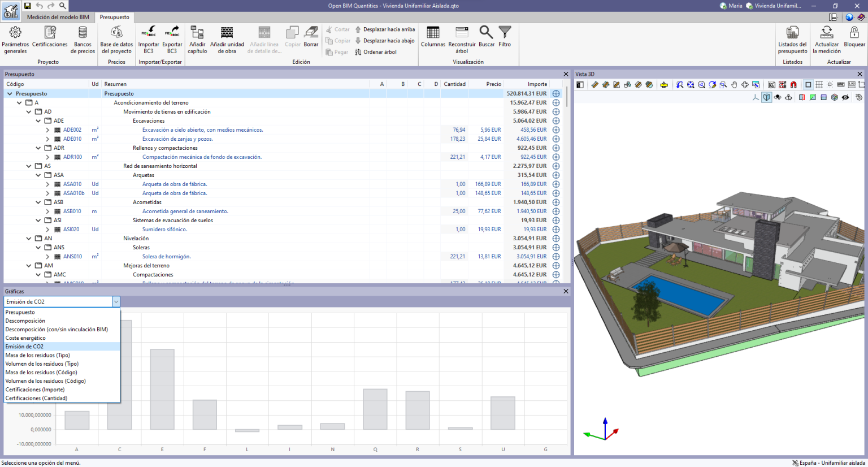
Task: Click the Cantidad column header
Action: [454, 84]
